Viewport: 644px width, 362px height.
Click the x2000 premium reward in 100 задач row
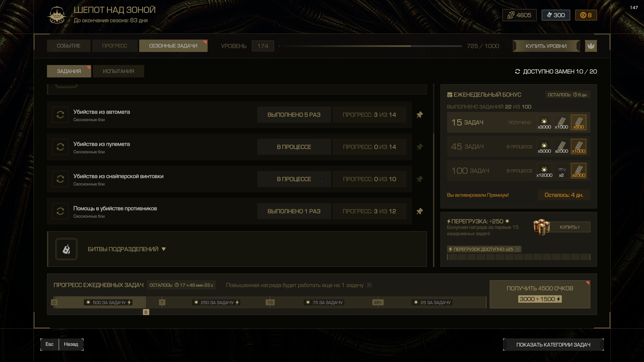pyautogui.click(x=579, y=171)
